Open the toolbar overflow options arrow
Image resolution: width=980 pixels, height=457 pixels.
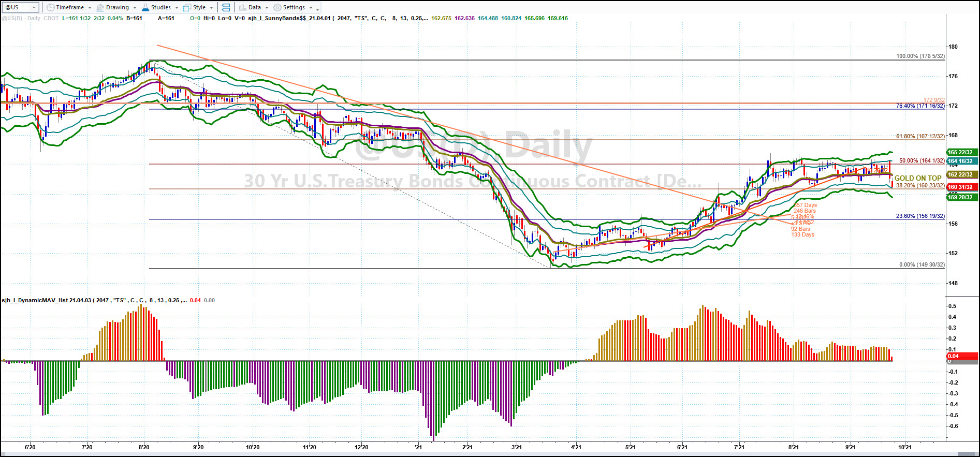click(x=317, y=9)
